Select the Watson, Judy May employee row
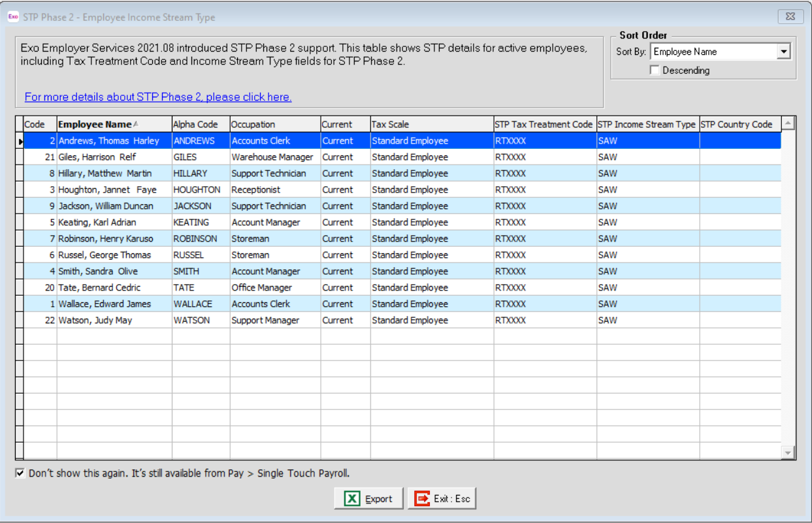This screenshot has width=812, height=523. [95, 321]
